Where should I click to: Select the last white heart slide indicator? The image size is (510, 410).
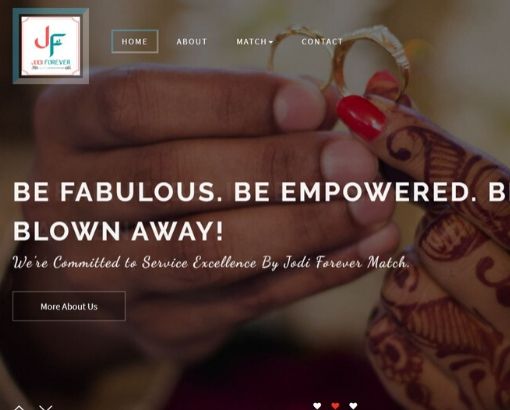pyautogui.click(x=353, y=405)
